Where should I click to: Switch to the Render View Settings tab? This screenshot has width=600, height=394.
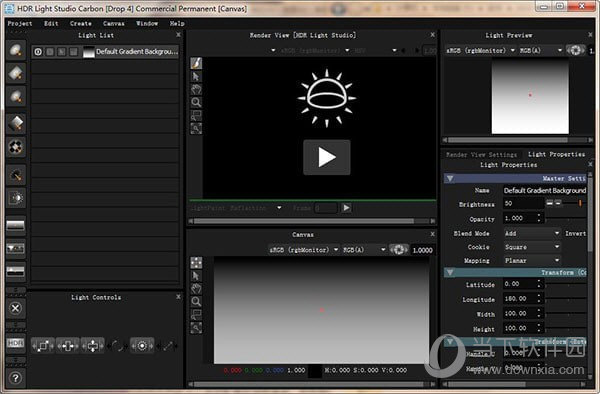coord(481,155)
